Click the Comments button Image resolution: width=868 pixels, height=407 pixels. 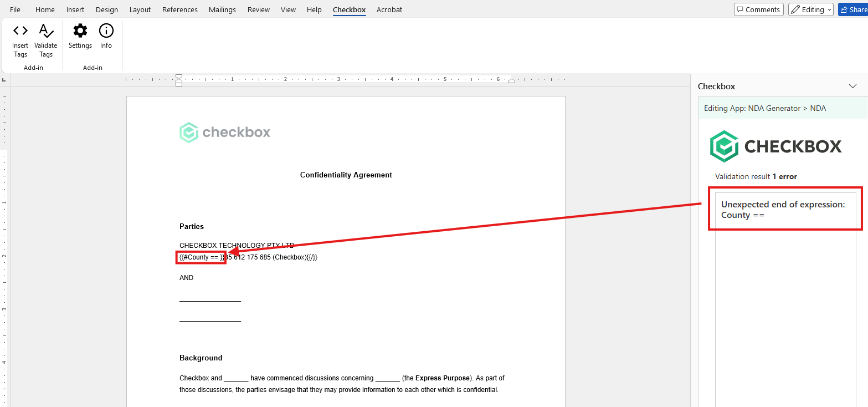[x=758, y=9]
